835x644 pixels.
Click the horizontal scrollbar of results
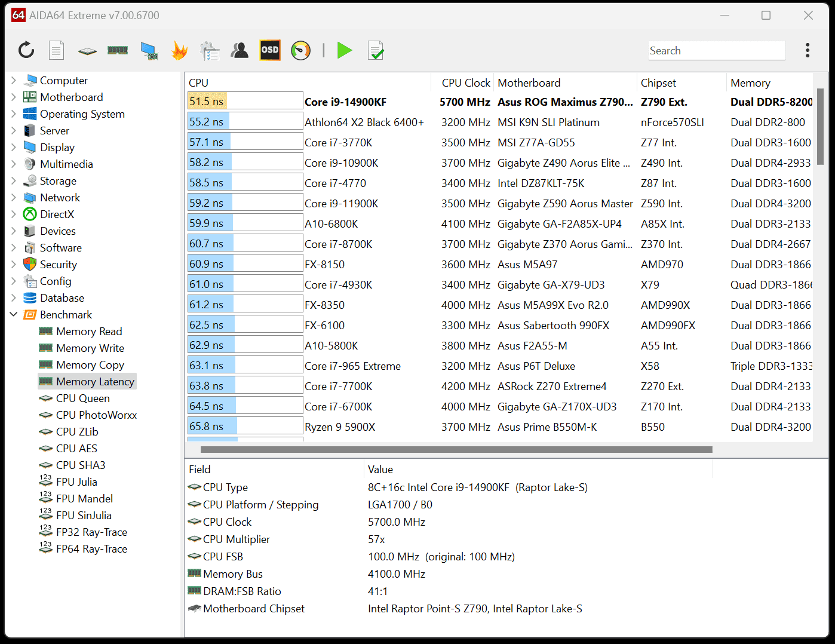tap(456, 449)
